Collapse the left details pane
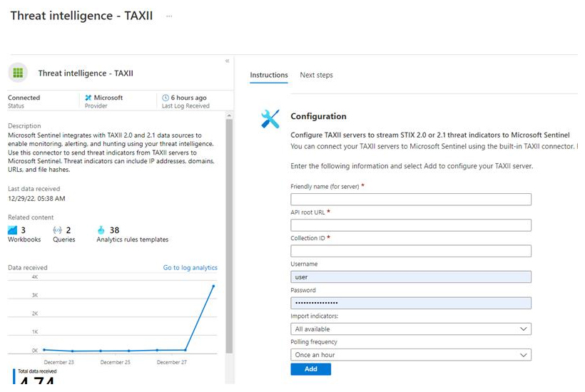The width and height of the screenshot is (585, 392). (x=227, y=61)
